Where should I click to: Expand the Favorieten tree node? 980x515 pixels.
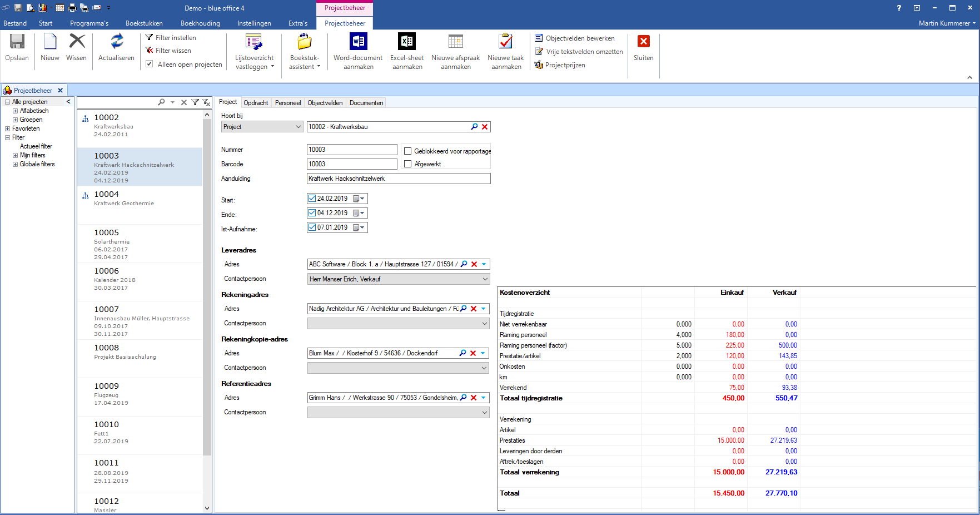click(8, 128)
